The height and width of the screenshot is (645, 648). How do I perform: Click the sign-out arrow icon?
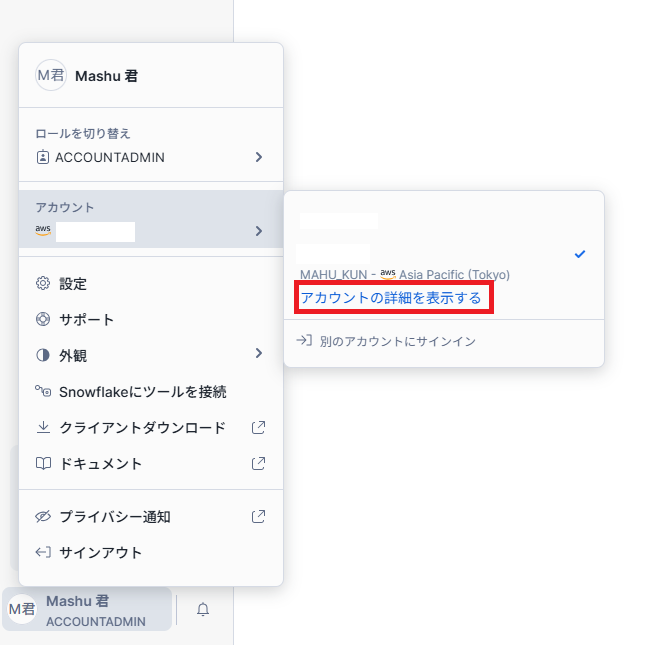(x=43, y=552)
